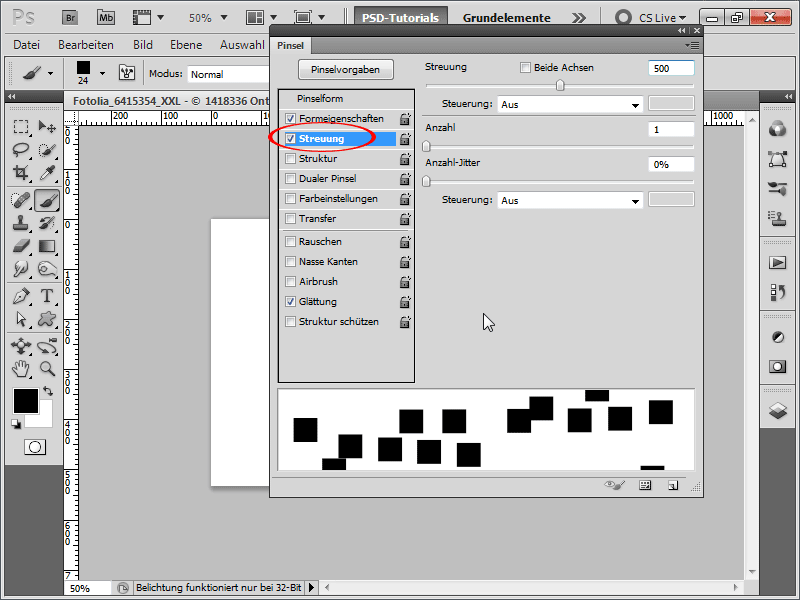The image size is (800, 600).
Task: Select the Spot Healing Brush tool
Action: (x=21, y=200)
